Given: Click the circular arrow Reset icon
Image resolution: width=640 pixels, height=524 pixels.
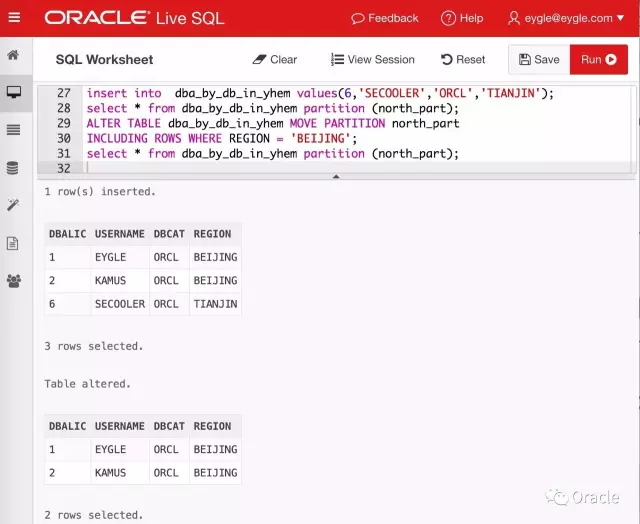Looking at the screenshot, I should pos(447,60).
